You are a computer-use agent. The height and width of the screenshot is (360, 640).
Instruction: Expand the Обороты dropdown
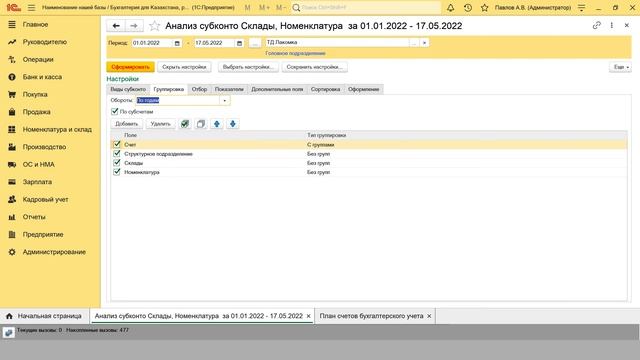224,100
